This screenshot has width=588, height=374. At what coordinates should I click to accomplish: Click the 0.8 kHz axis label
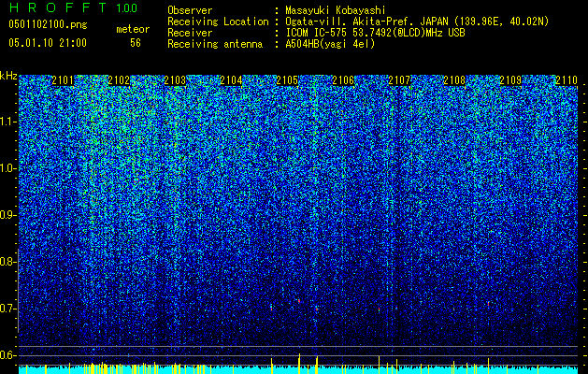pyautogui.click(x=8, y=262)
